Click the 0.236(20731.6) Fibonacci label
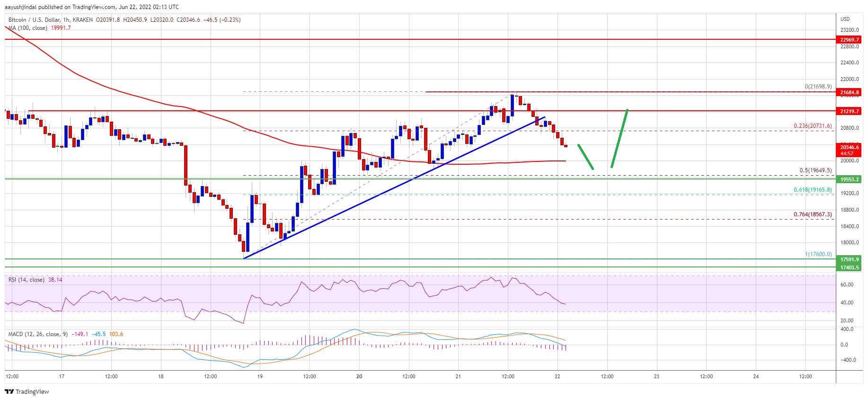The height and width of the screenshot is (400, 868). pyautogui.click(x=813, y=126)
